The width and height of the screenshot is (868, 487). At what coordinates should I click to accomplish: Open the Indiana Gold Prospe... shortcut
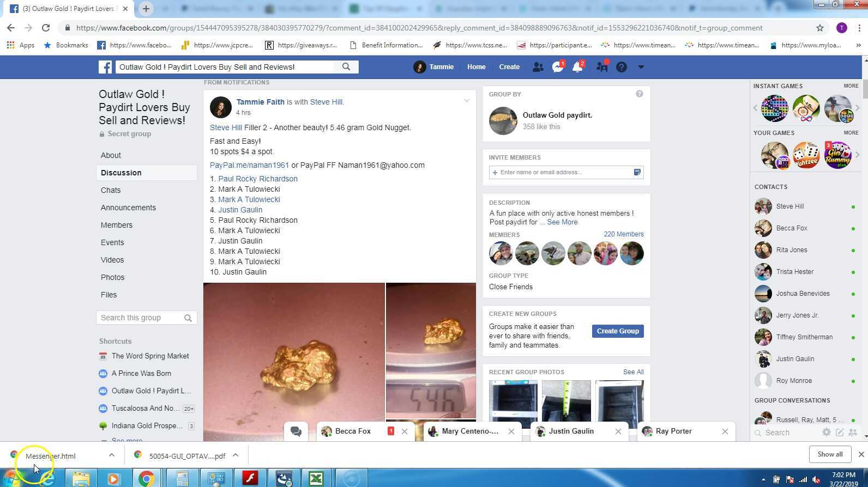(x=147, y=425)
